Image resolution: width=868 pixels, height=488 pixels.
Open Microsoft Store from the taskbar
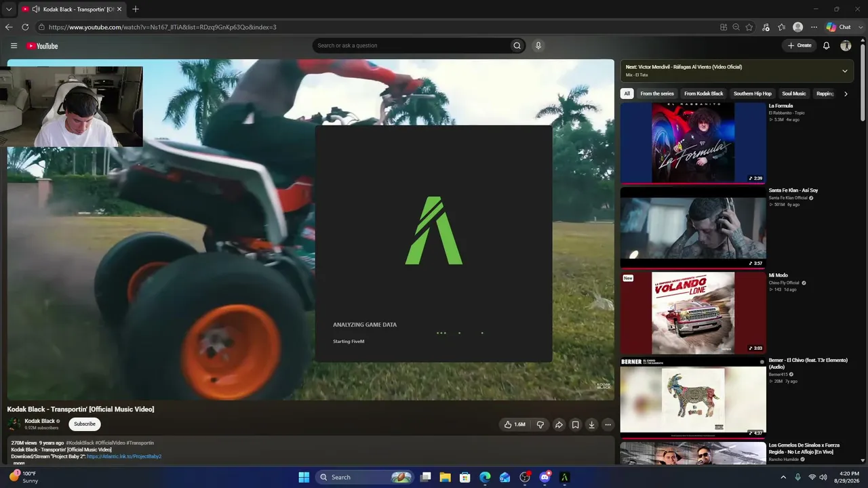(465, 477)
